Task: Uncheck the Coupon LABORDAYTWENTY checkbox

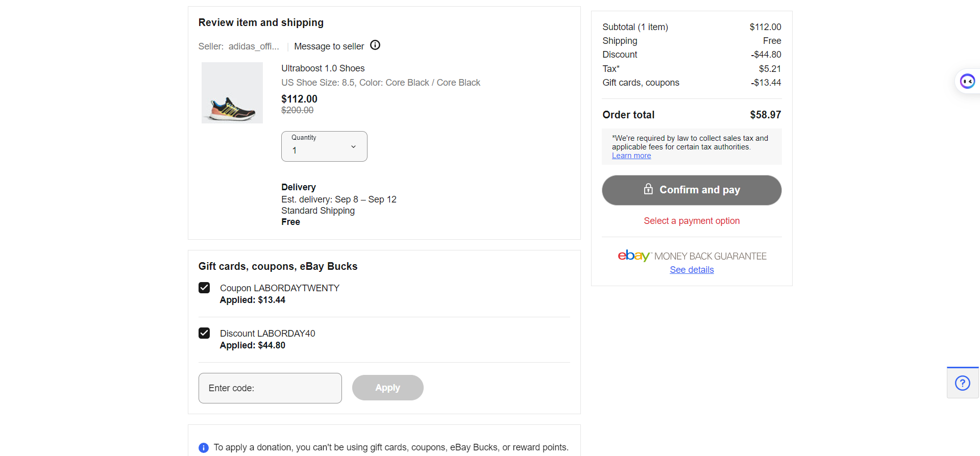Action: click(x=204, y=288)
